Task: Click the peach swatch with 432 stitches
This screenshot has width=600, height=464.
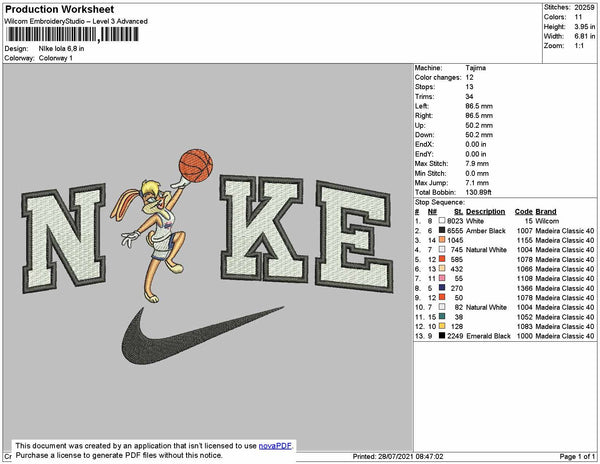Action: pos(442,269)
